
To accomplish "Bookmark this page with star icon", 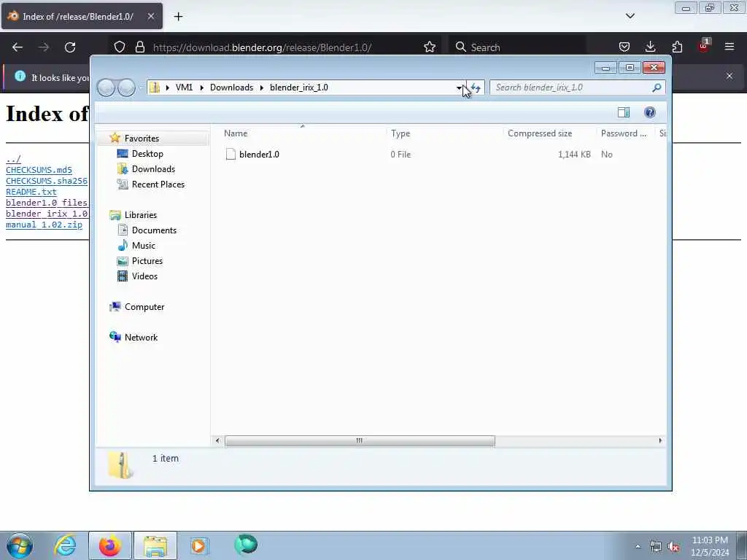I will (x=429, y=47).
